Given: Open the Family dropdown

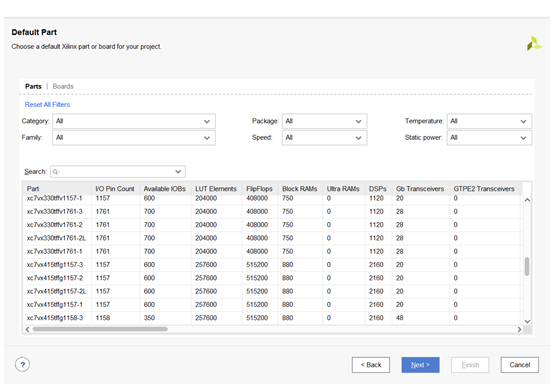Looking at the screenshot, I should (x=134, y=138).
